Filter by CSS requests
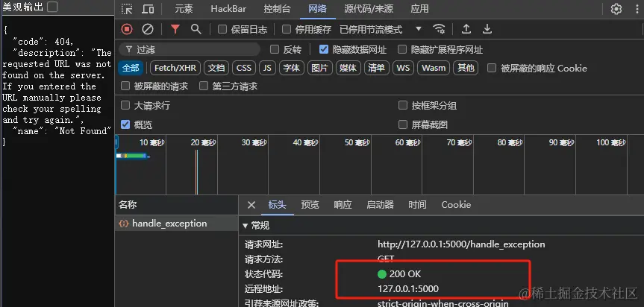Image resolution: width=644 pixels, height=307 pixels. [244, 68]
